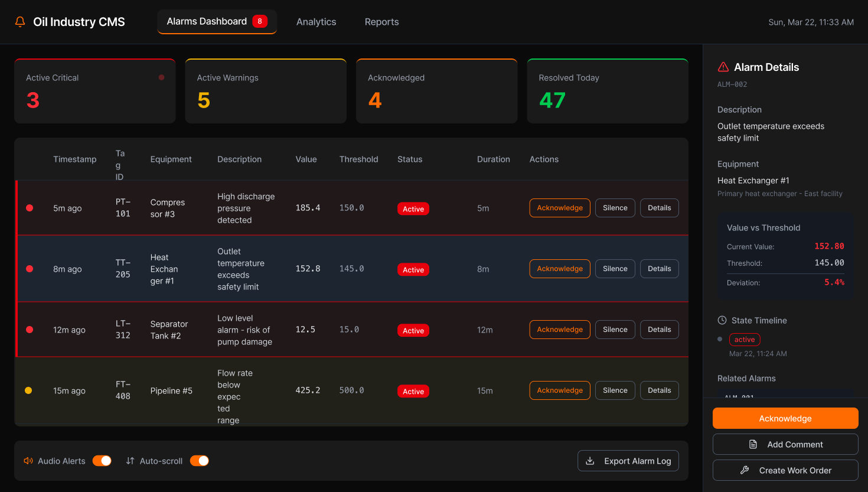Select the Alarms Dashboard tab
Viewport: 868px width, 492px height.
click(217, 22)
